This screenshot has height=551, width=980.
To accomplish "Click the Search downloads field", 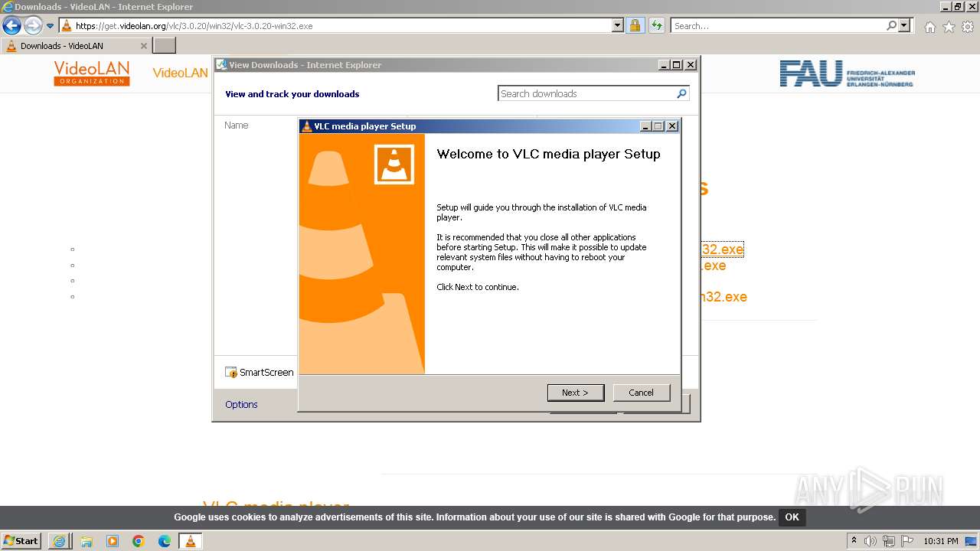I will coord(587,93).
